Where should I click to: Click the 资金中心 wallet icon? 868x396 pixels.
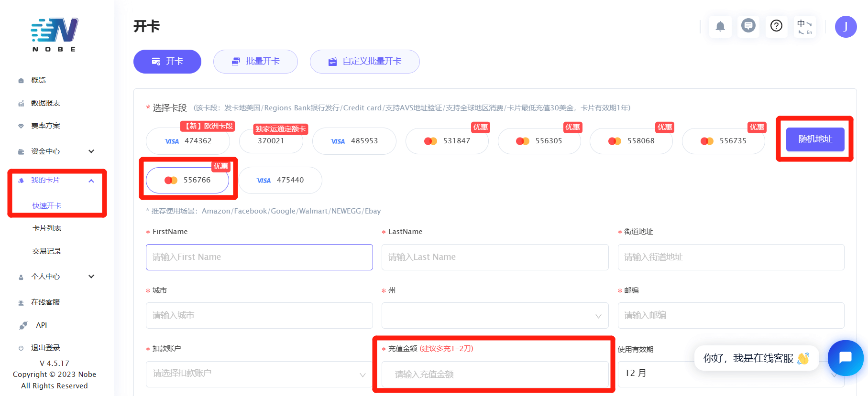point(21,152)
